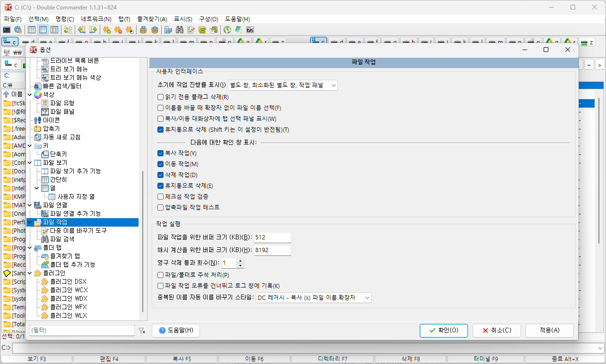Clear the tree filter funnel icon
Viewport: 606px width, 364px height.
coord(142,331)
